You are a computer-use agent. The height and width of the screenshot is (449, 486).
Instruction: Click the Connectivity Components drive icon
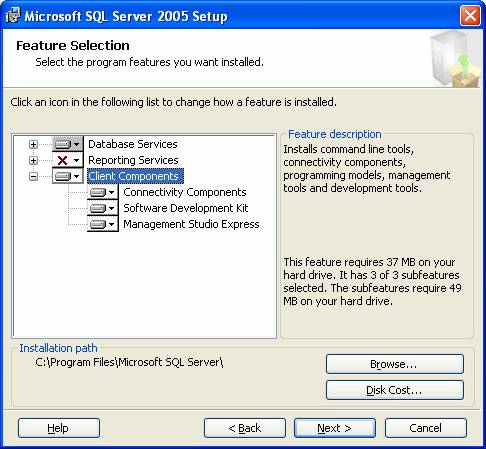point(98,192)
